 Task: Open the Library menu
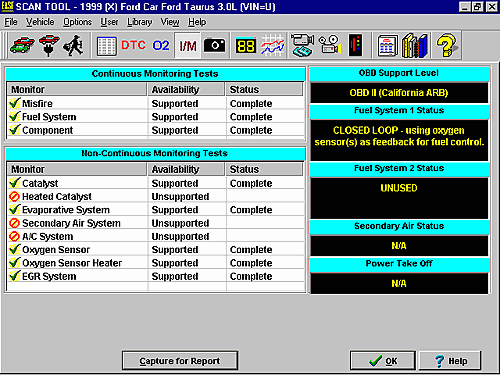click(x=139, y=22)
